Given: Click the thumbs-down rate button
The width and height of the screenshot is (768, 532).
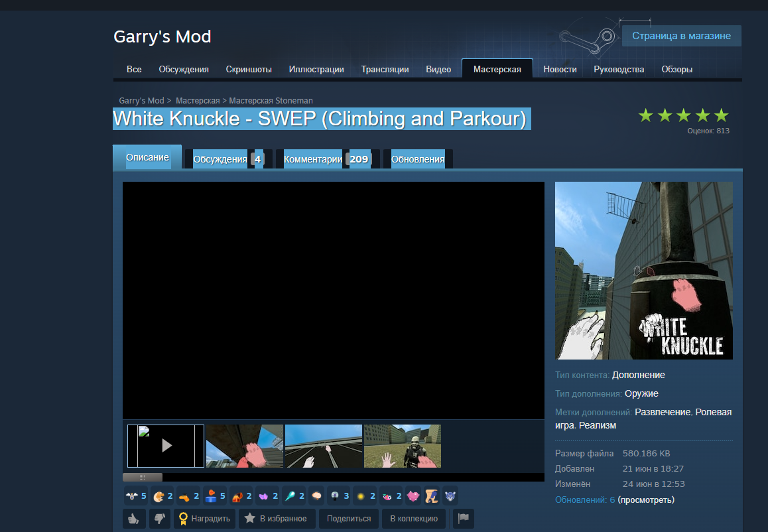Looking at the screenshot, I should tap(159, 518).
